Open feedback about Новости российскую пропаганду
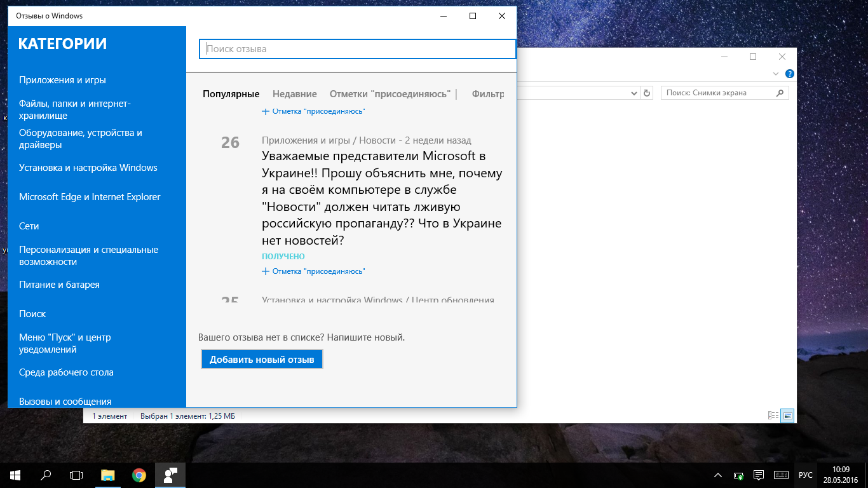Viewport: 868px width, 488px height. click(x=382, y=198)
